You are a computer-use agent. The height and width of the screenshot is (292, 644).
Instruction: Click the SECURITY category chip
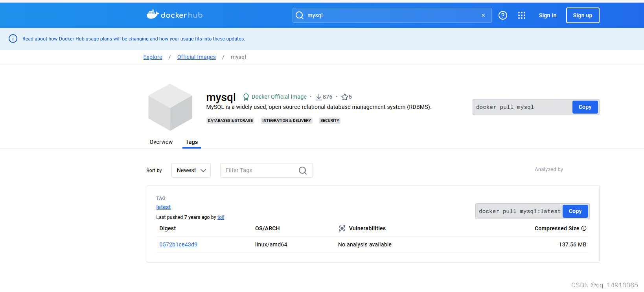point(329,121)
